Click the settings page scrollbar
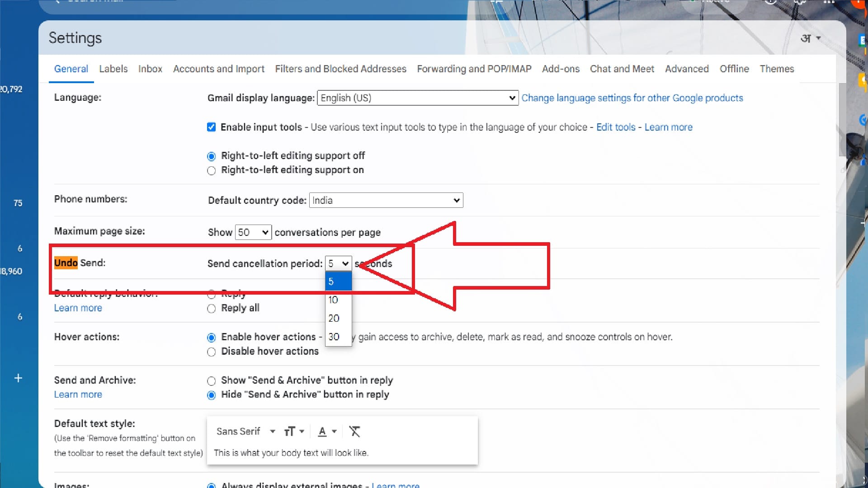This screenshot has height=488, width=868. click(842, 120)
